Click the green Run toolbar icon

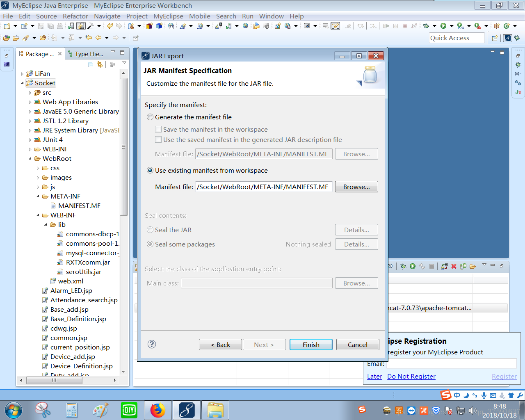pyautogui.click(x=443, y=26)
